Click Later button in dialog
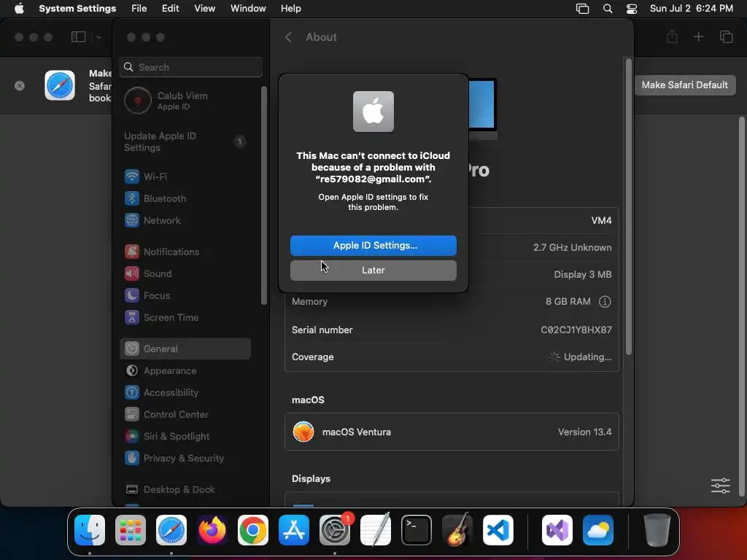Image resolution: width=747 pixels, height=560 pixels. point(373,271)
